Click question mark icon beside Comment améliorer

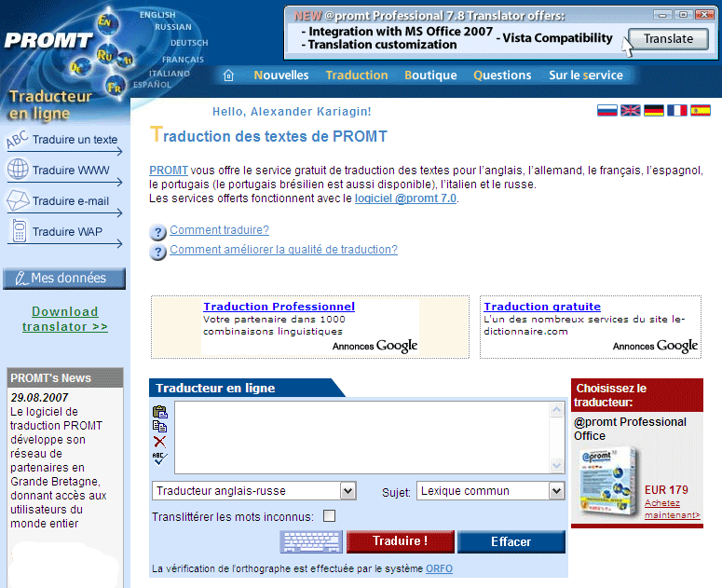(x=158, y=252)
